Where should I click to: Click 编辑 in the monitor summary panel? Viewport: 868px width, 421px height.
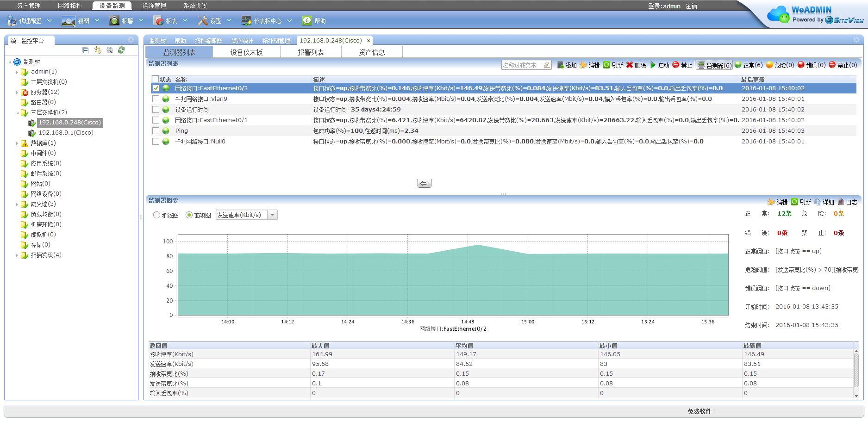tap(777, 202)
